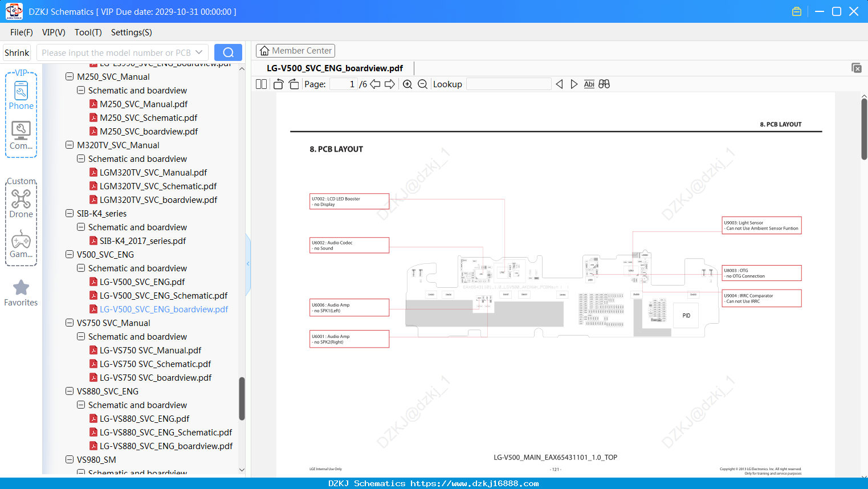Click the DZKJ app logo

(x=14, y=11)
